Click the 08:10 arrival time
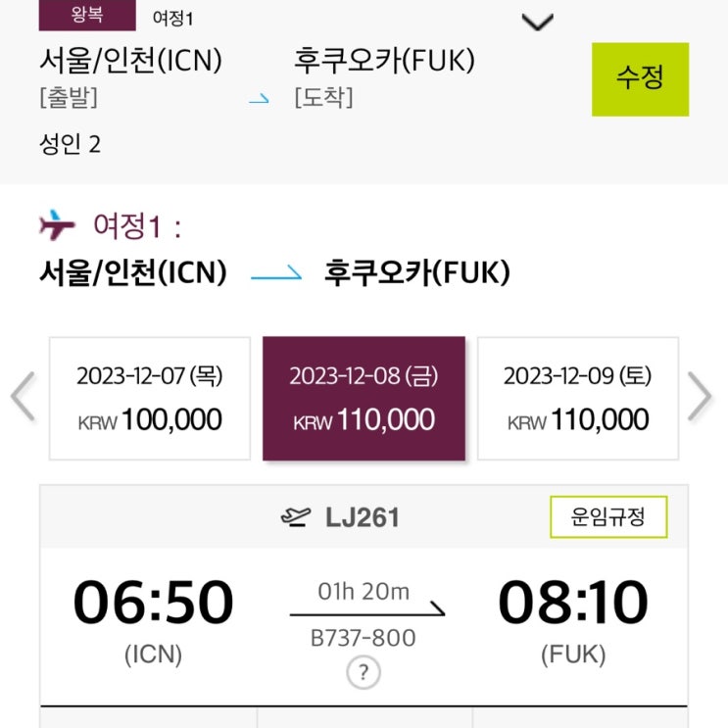The width and height of the screenshot is (728, 728). tap(573, 603)
